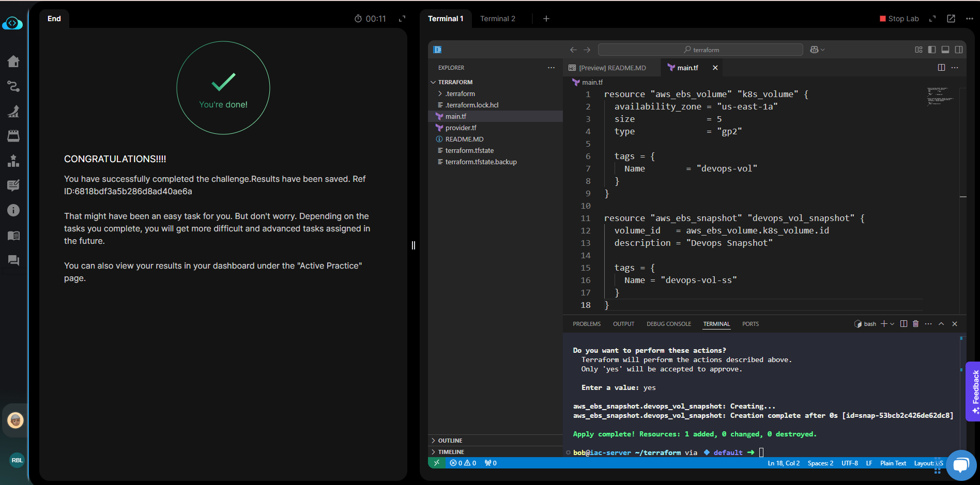Toggle the primary side bar
This screenshot has width=980, height=485.
pos(932,50)
